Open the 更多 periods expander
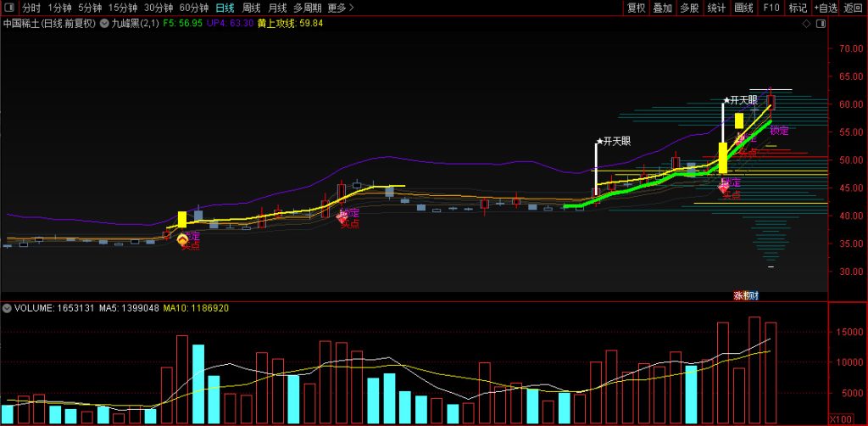Viewport: 868px width, 426px height. (341, 8)
